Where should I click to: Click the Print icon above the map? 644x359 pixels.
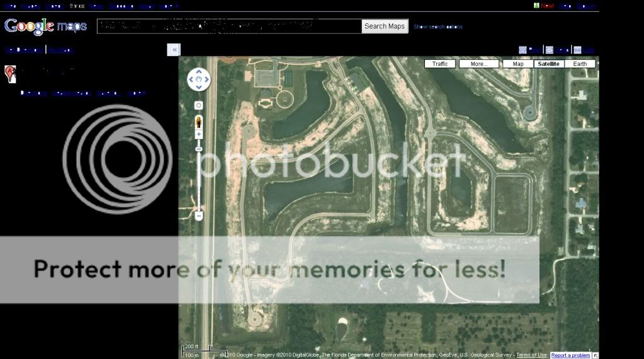point(523,50)
